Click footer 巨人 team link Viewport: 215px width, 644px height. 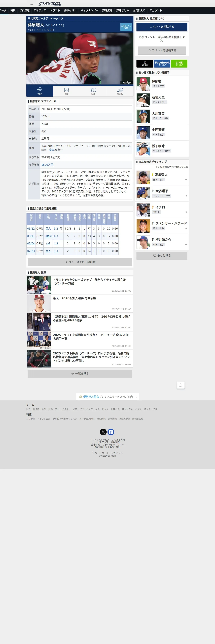pyautogui.click(x=28, y=409)
